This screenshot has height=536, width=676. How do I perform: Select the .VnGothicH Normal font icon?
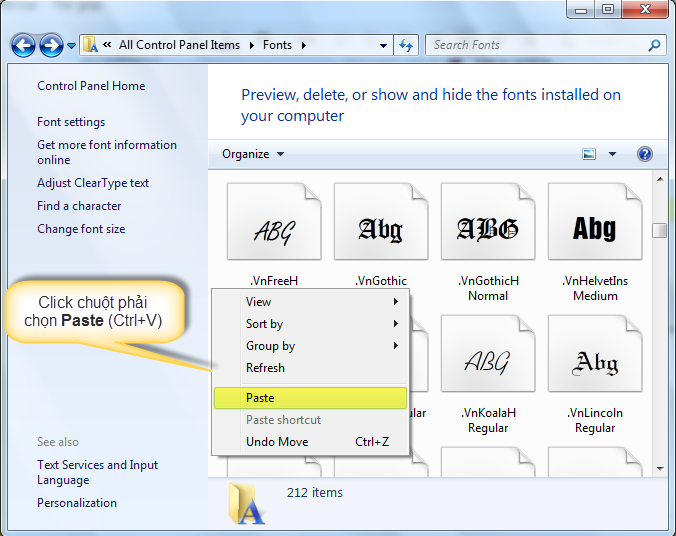(488, 229)
